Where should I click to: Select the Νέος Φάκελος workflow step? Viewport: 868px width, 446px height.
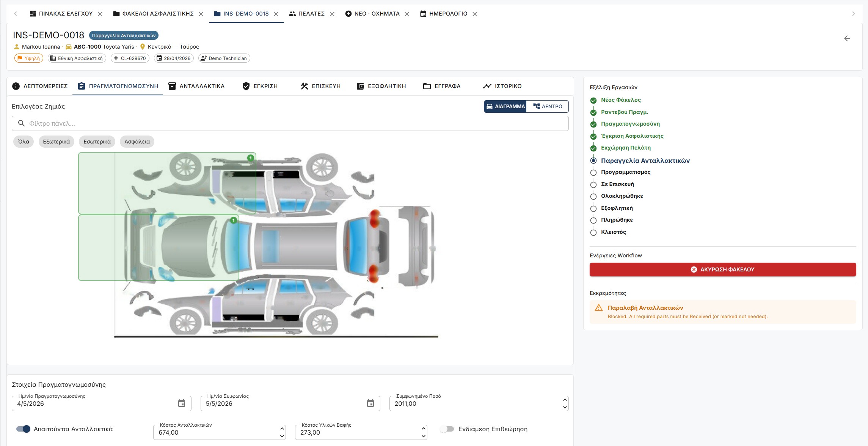(x=621, y=100)
